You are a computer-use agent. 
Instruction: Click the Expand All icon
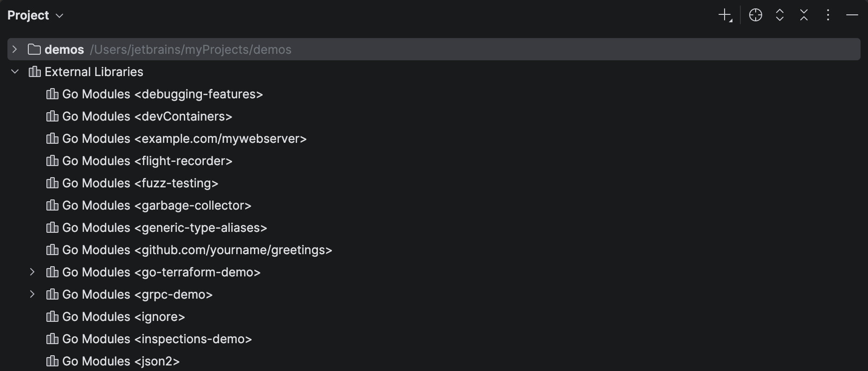[780, 15]
